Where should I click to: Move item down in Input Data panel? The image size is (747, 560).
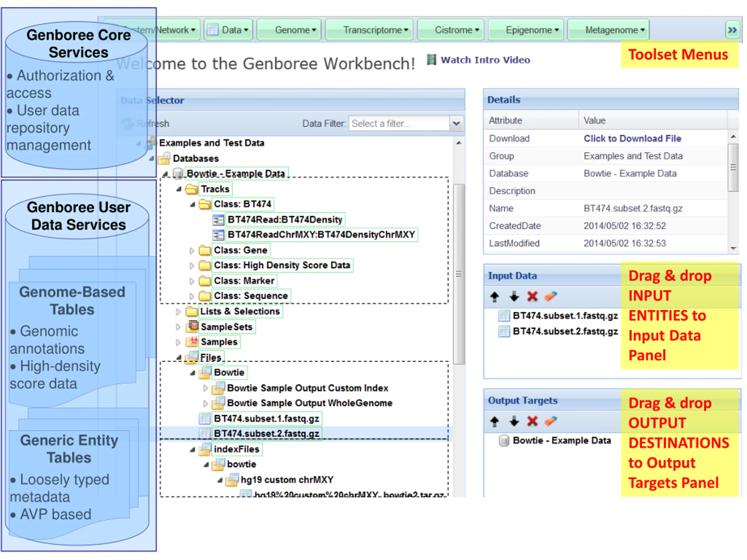[x=514, y=297]
